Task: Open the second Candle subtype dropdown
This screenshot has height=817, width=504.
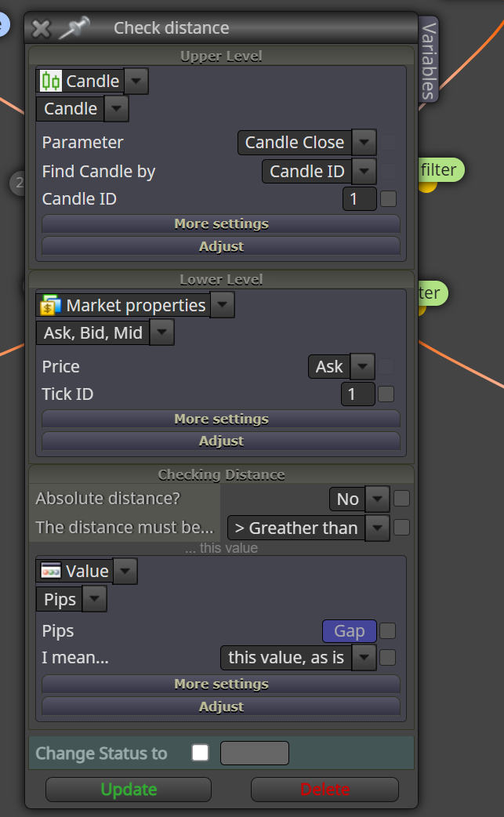Action: coord(117,109)
